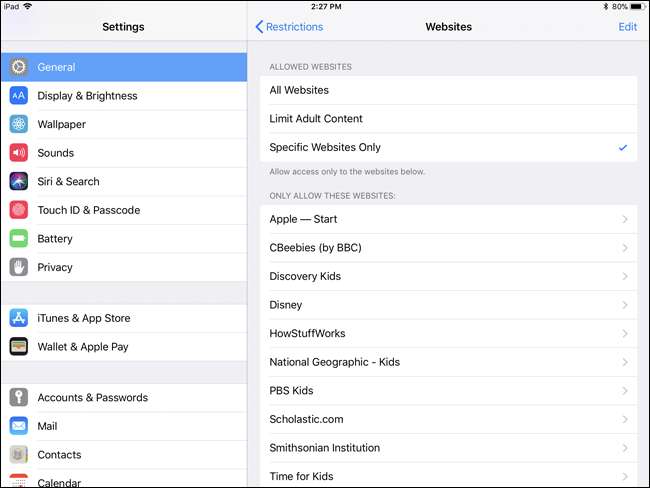Viewport: 650px width, 488px height.
Task: Open the chevron for National Geographic - Kids
Action: click(x=625, y=362)
